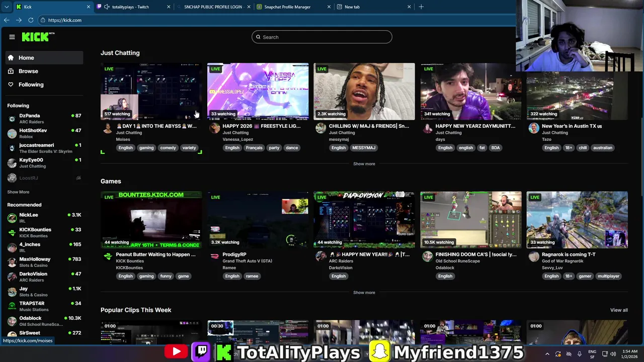Open 4_inches recommended channel avatar
Viewport: 644px width, 362px height.
(12, 247)
